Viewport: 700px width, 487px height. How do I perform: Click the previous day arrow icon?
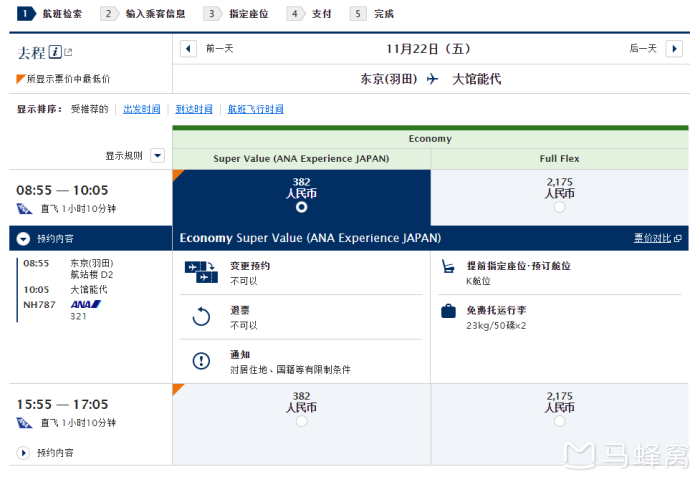tap(188, 48)
